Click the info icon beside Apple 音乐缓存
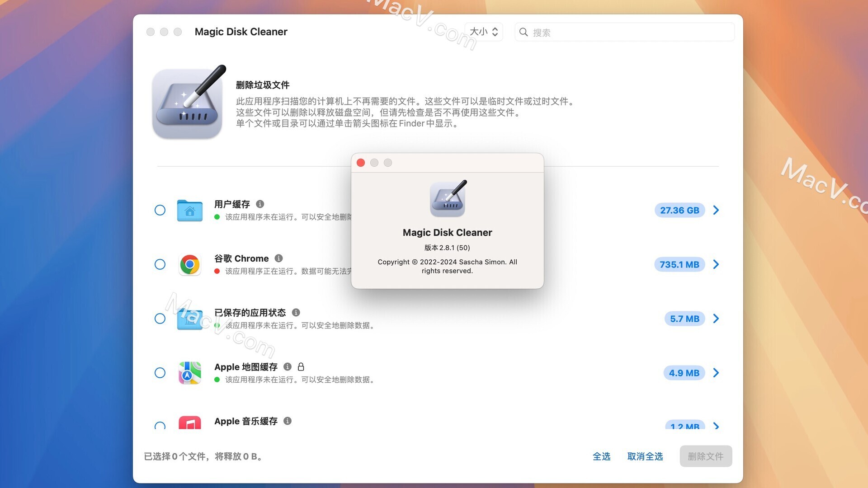Viewport: 868px width, 488px height. (x=288, y=421)
